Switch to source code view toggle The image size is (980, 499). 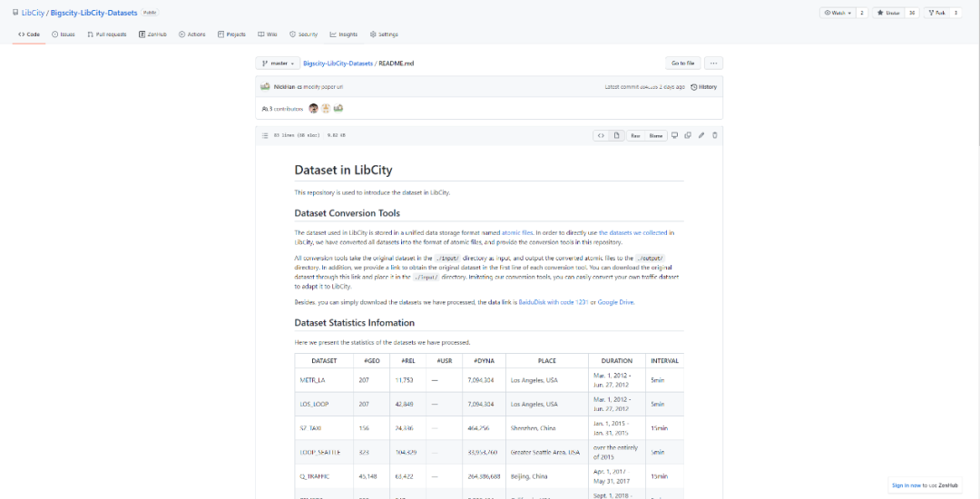pos(600,135)
